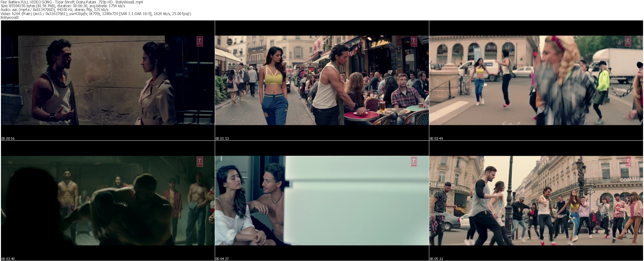
Task: Select the Video line showing h264 1280x720
Action: pos(96,14)
